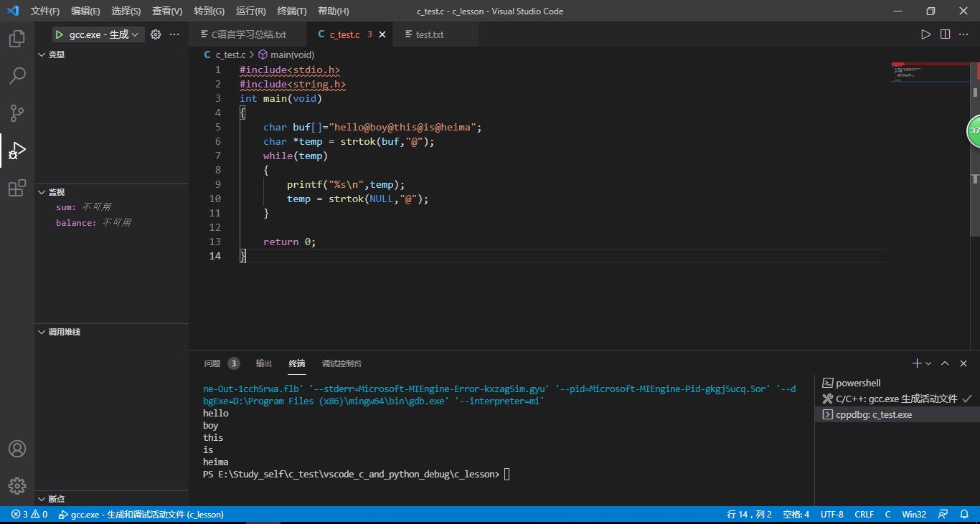Select the cppdbg: c_test.exe terminal
The image size is (980, 524).
[x=897, y=414]
